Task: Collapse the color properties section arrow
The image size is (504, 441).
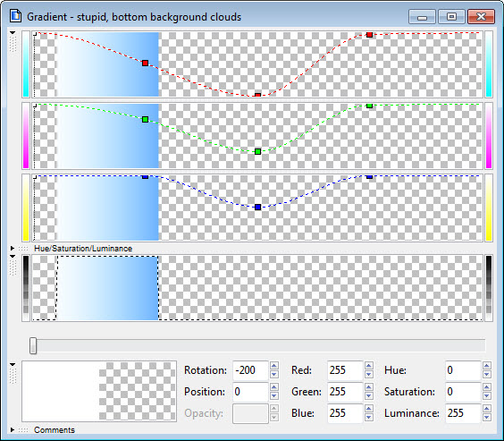Action: 13,364
